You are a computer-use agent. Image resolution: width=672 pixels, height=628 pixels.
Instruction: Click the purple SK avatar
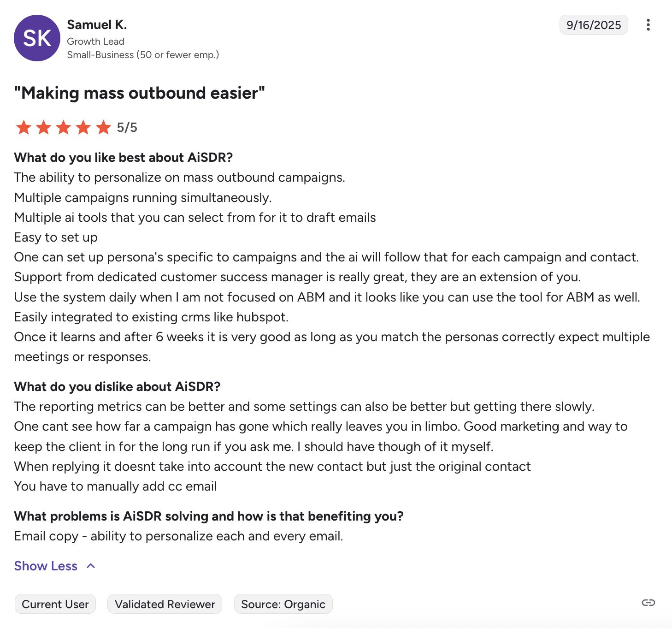[x=37, y=38]
